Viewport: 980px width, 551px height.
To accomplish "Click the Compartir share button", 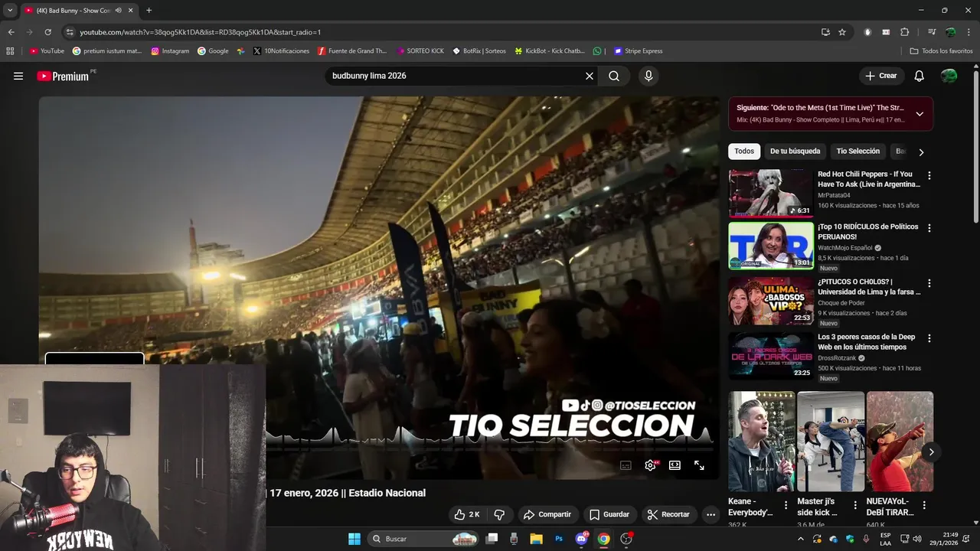I will (x=547, y=514).
